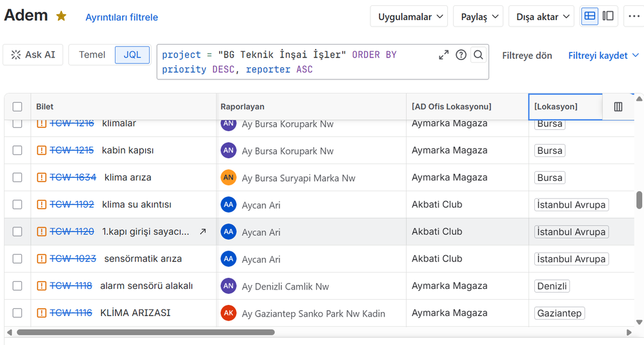Click priority icon of TCW-1116
Image resolution: width=644 pixels, height=345 pixels.
tap(41, 313)
